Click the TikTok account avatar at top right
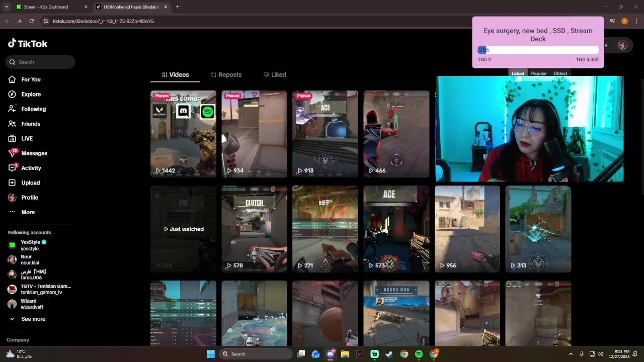This screenshot has width=644, height=362. pos(622,45)
